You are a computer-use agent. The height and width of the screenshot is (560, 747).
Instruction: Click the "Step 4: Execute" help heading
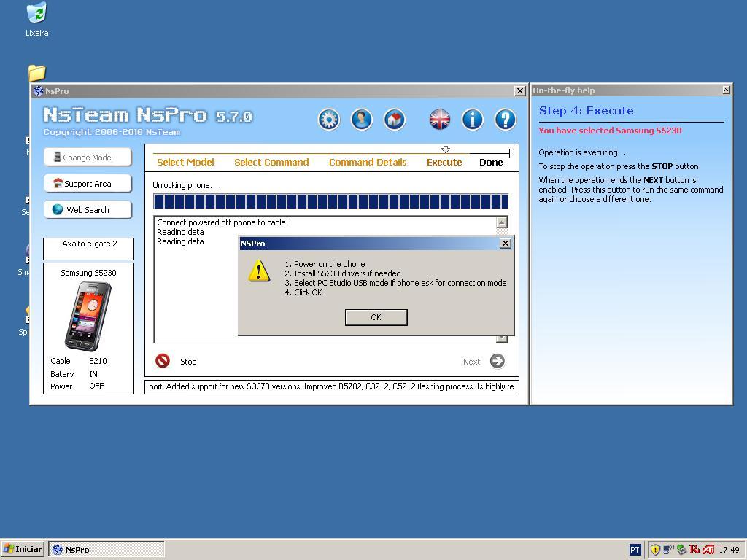pyautogui.click(x=586, y=111)
